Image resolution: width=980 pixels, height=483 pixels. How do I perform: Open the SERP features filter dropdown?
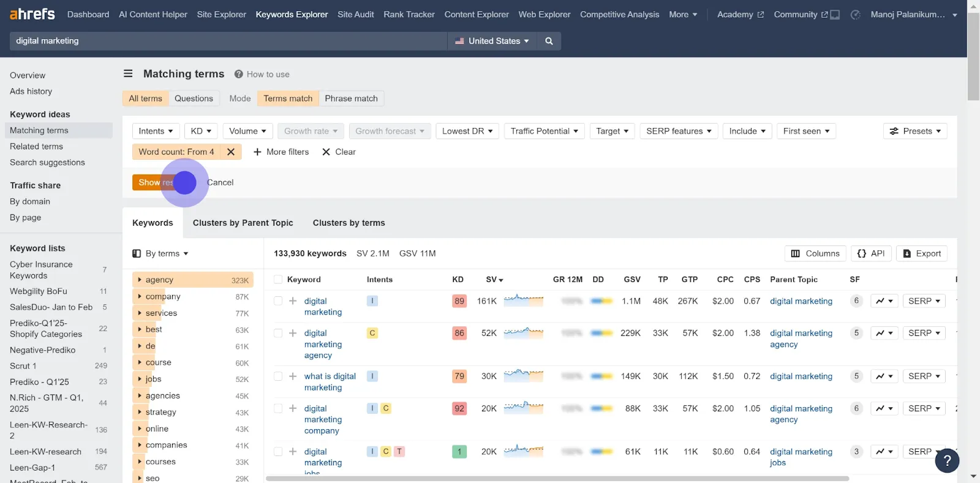click(679, 131)
